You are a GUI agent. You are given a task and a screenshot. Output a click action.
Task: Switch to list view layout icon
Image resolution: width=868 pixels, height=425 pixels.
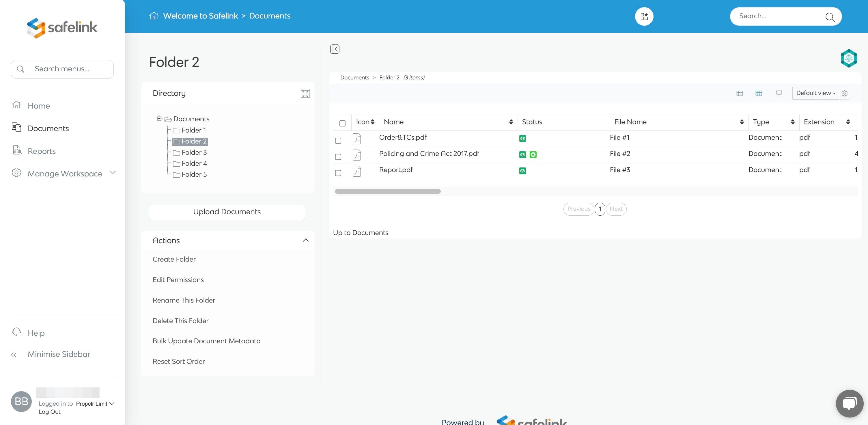(740, 93)
